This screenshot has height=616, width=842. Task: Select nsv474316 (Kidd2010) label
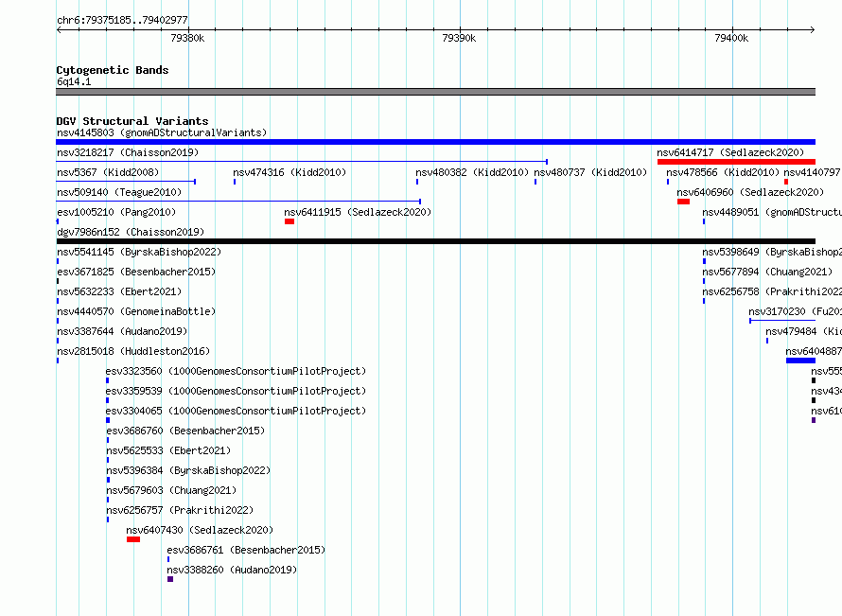point(289,172)
